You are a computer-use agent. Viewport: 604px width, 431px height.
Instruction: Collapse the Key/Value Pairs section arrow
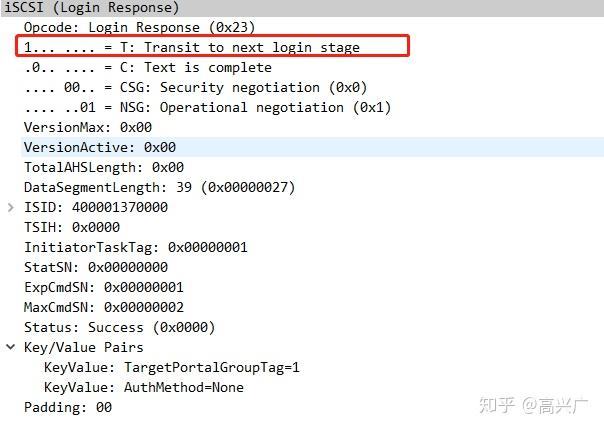click(x=11, y=347)
